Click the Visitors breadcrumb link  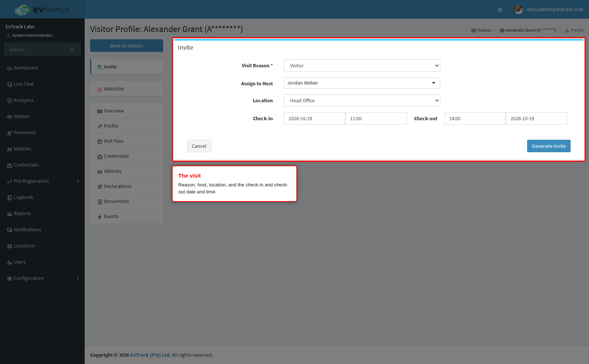pos(481,30)
